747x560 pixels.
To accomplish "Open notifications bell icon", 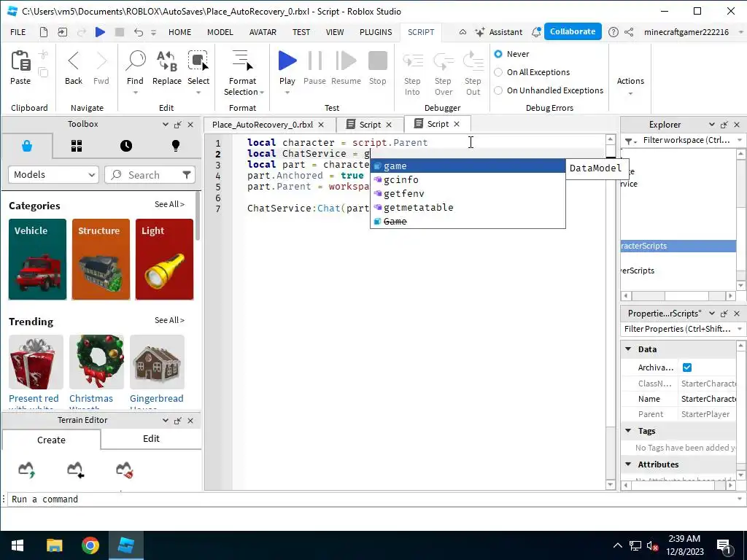I will 536,32.
